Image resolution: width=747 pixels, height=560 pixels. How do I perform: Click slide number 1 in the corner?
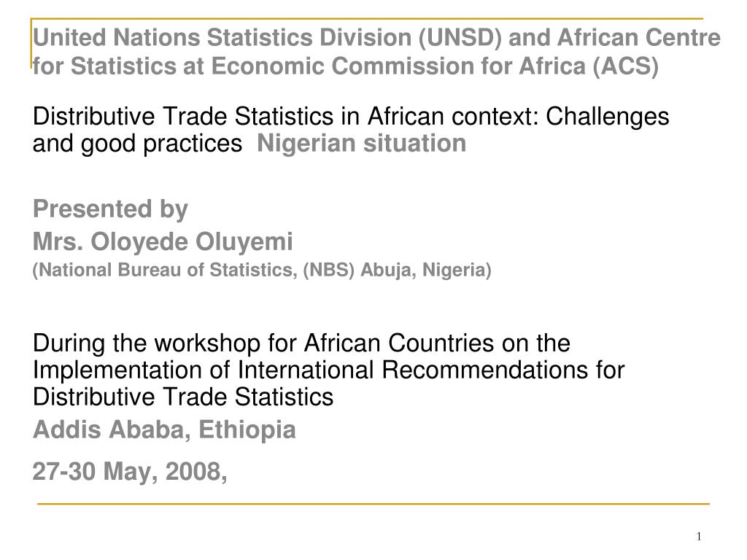699,537
